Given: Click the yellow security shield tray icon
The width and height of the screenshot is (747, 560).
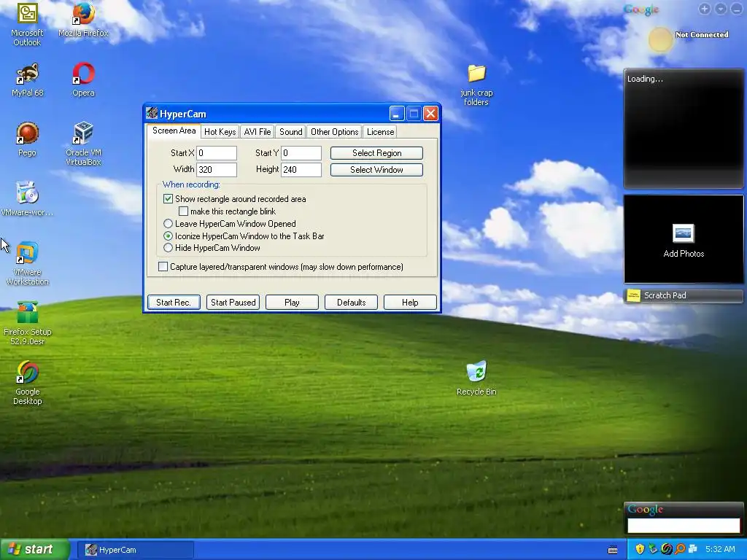Looking at the screenshot, I should [x=640, y=549].
